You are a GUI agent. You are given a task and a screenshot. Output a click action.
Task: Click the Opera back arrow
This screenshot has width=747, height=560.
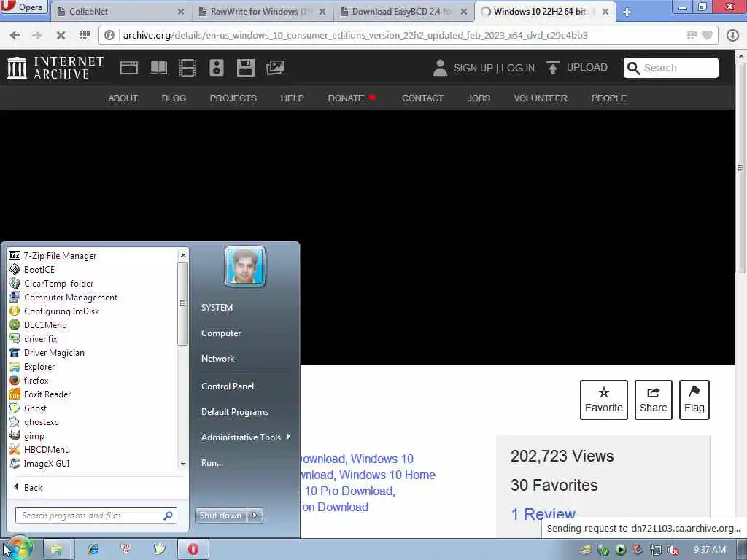point(15,35)
